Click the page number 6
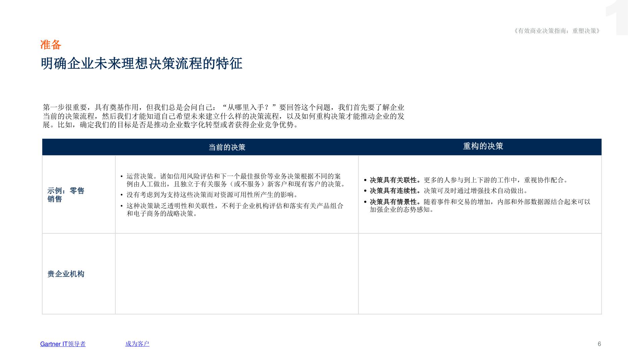Viewport: 644px width, 362px height. (599, 344)
